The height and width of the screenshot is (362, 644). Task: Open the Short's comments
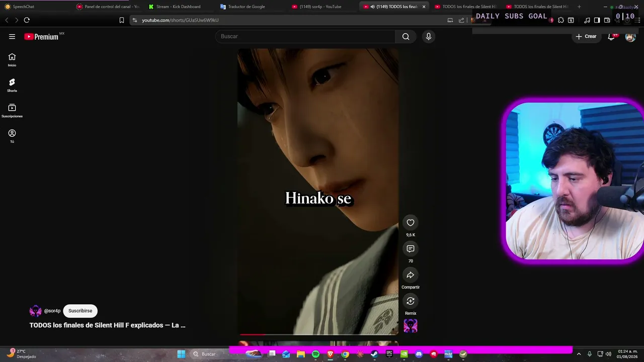[x=411, y=249]
